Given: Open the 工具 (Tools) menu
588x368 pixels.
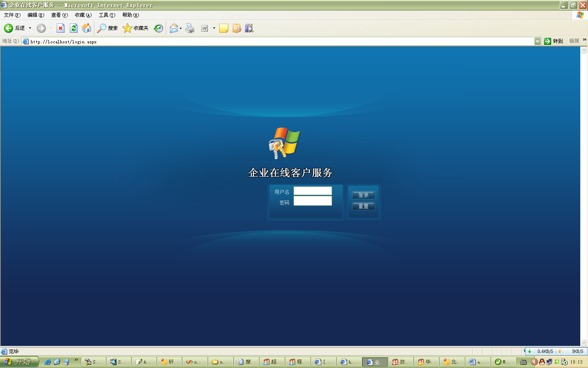Looking at the screenshot, I should (107, 15).
